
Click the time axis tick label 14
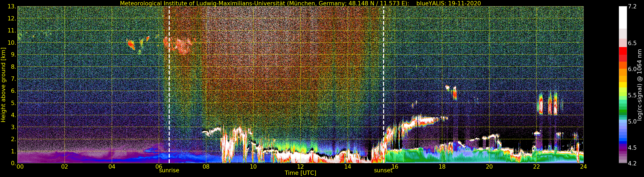[347, 167]
